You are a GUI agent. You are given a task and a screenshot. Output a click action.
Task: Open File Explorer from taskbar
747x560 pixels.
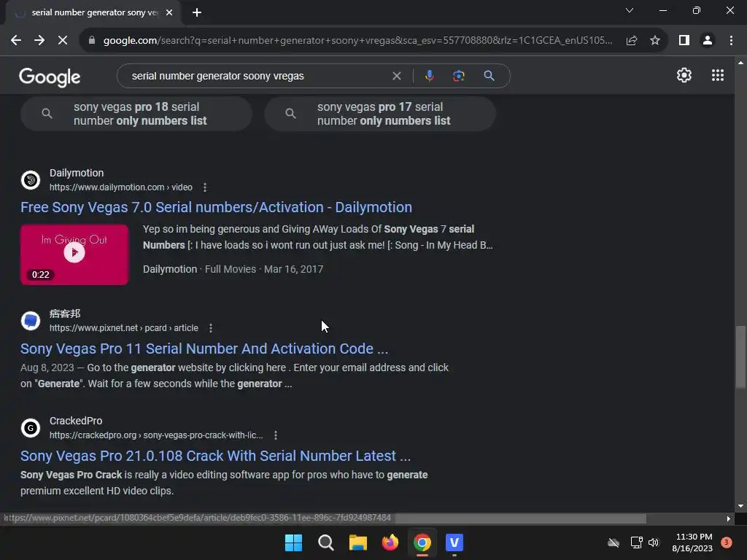click(357, 542)
